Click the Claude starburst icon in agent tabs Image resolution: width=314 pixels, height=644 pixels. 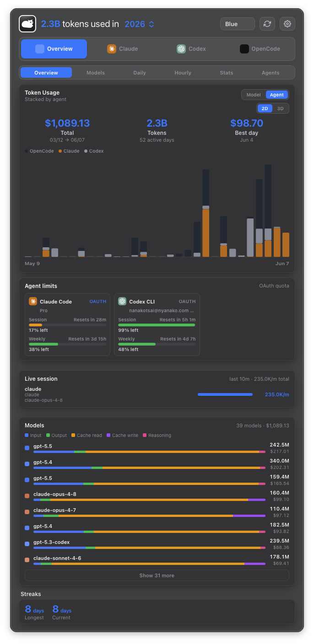tap(112, 49)
